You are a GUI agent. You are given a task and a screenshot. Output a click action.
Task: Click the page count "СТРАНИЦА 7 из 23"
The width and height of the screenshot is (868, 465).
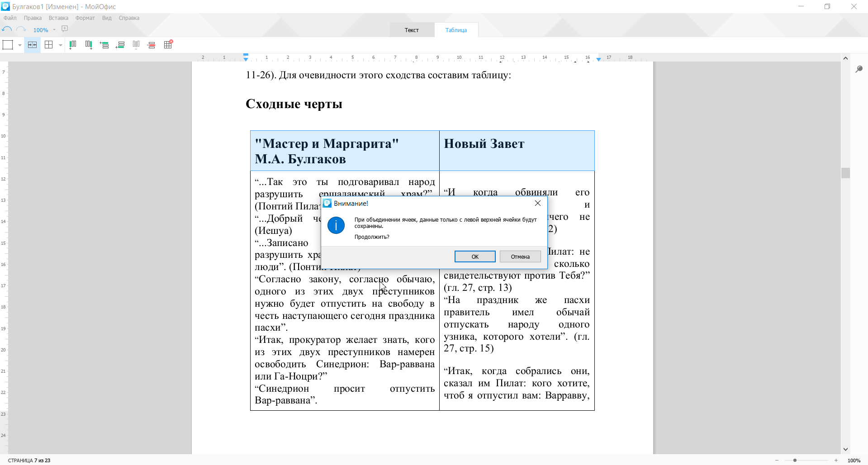(29, 460)
